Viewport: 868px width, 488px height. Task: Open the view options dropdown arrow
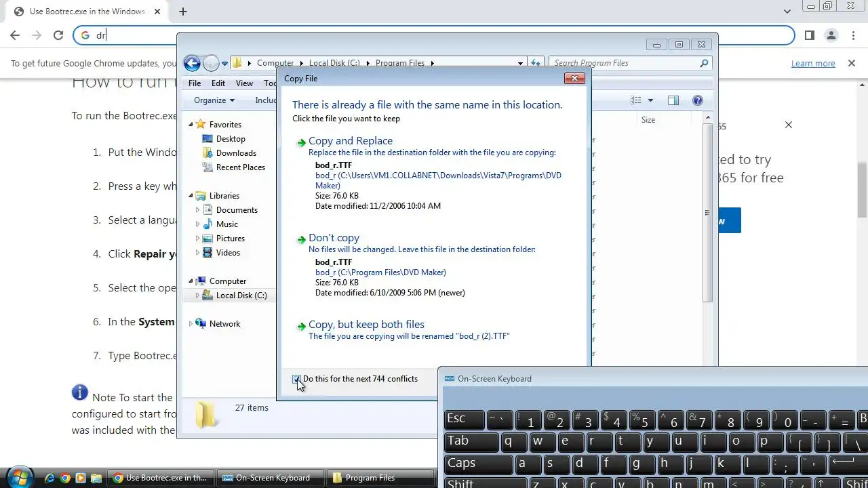650,100
